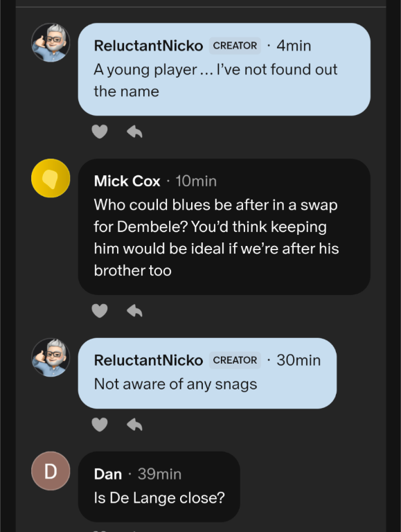Like the 'Not aware of any snags' comment
Viewport: 401px width, 532px height.
(100, 425)
